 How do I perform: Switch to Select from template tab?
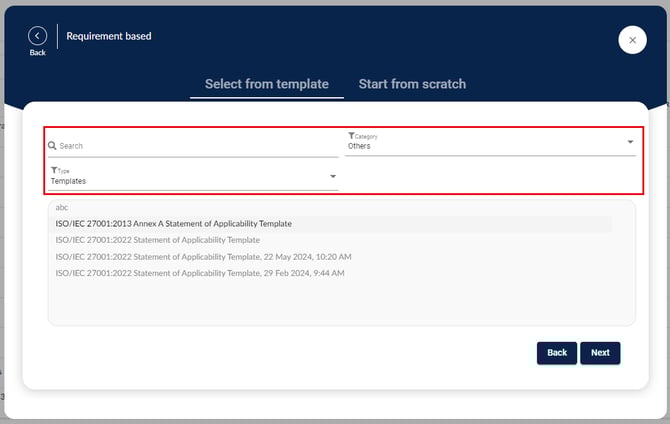coord(266,84)
